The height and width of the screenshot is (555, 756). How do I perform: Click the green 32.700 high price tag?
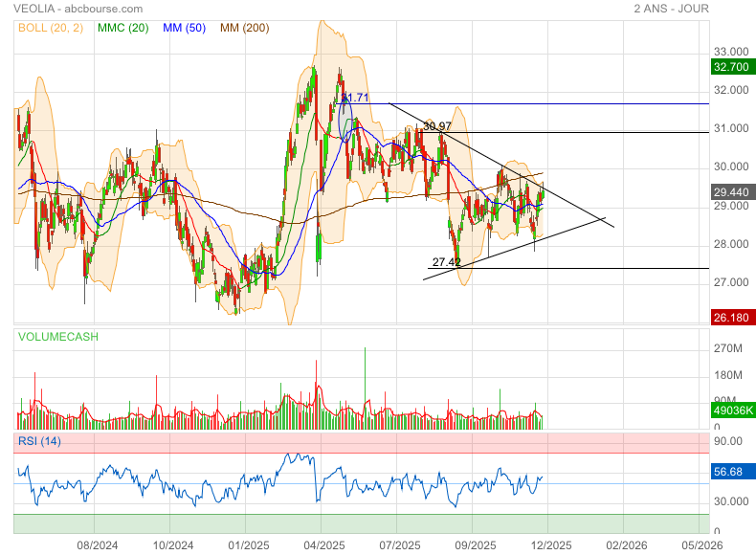[x=731, y=67]
